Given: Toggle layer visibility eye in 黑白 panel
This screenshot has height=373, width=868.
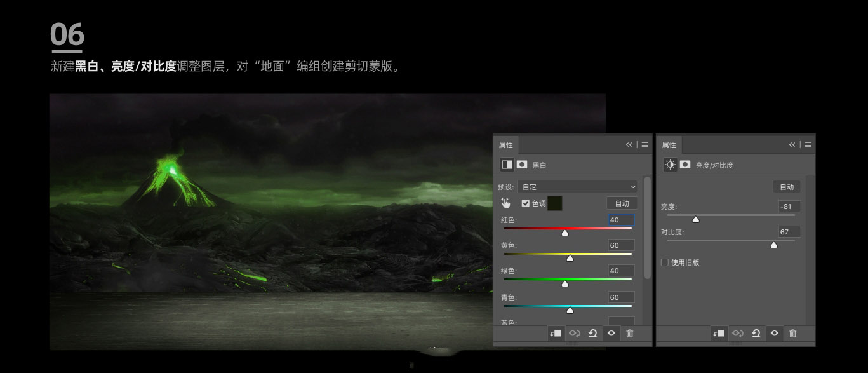Looking at the screenshot, I should click(611, 333).
